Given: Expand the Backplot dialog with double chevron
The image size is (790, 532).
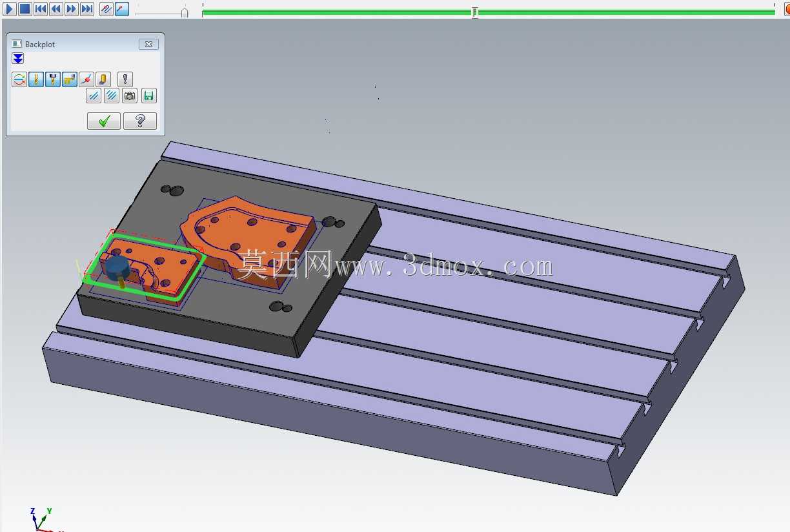Looking at the screenshot, I should coord(18,59).
